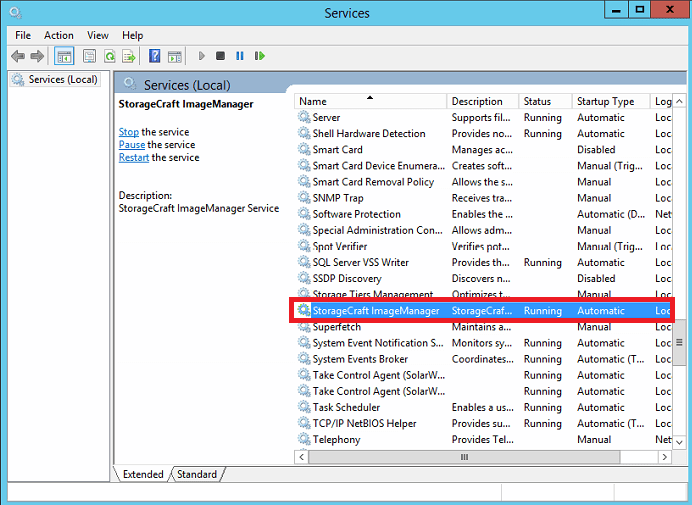The image size is (692, 505).
Task: Select the TCP/IP NetBIOS Helper service
Action: [483, 423]
